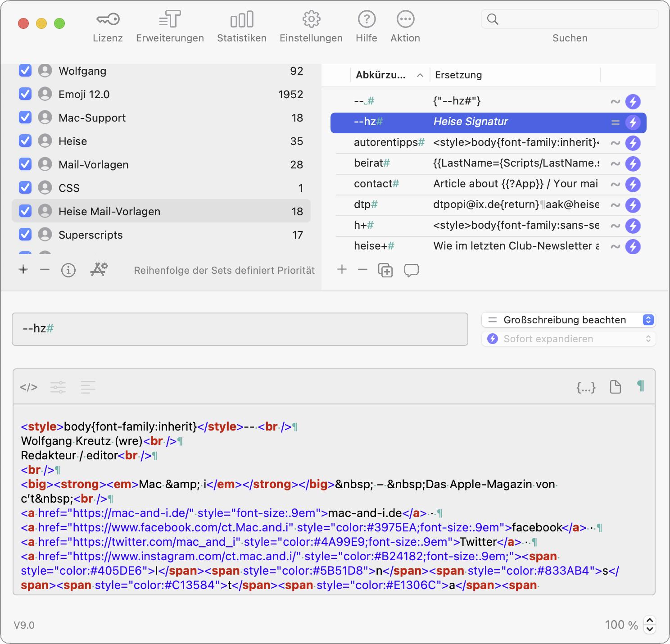This screenshot has height=644, width=670.
Task: Open the set info icon
Action: [x=68, y=270]
